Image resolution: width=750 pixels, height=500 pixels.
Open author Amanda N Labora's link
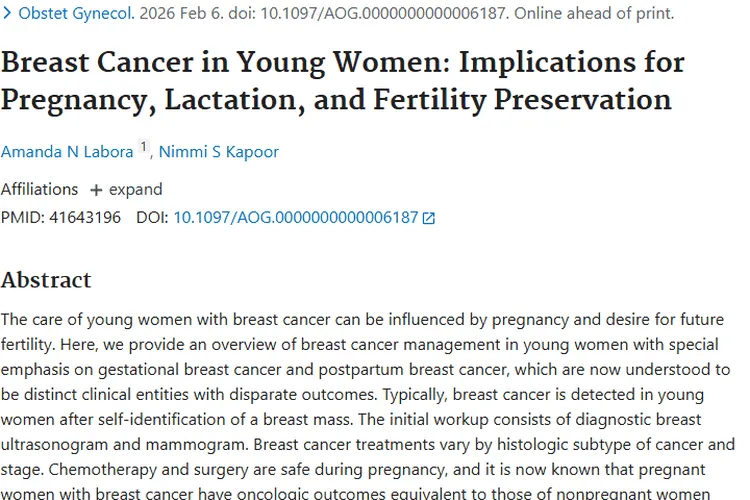[66, 152]
